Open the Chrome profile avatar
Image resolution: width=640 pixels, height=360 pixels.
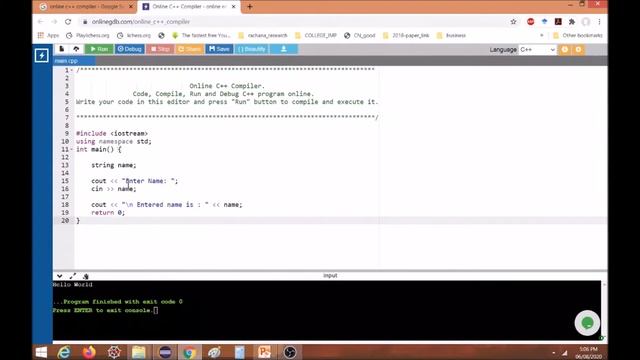point(586,22)
